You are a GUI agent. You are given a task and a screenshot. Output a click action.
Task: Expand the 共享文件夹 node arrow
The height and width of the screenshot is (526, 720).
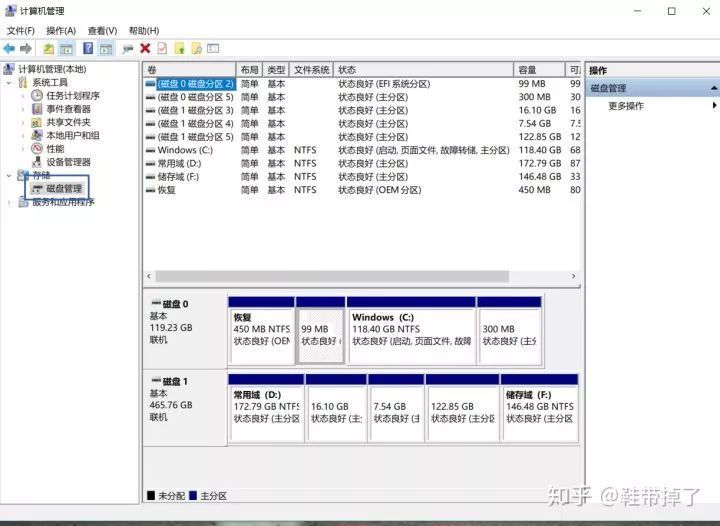[23, 123]
